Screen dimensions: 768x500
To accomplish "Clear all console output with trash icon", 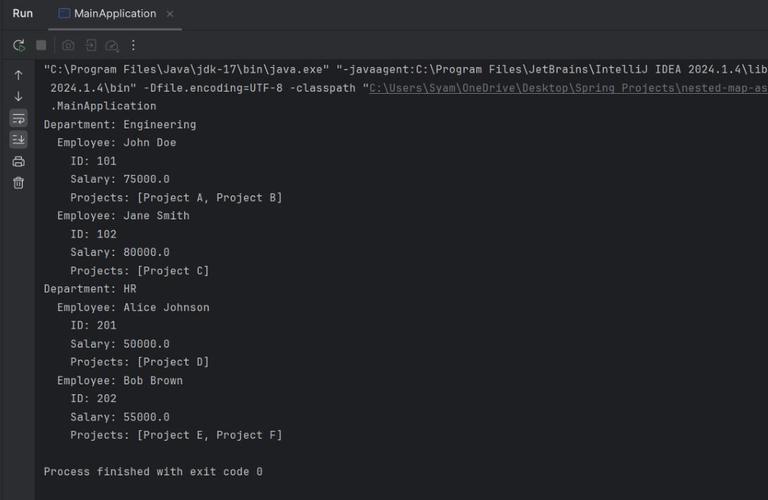I will (x=18, y=183).
